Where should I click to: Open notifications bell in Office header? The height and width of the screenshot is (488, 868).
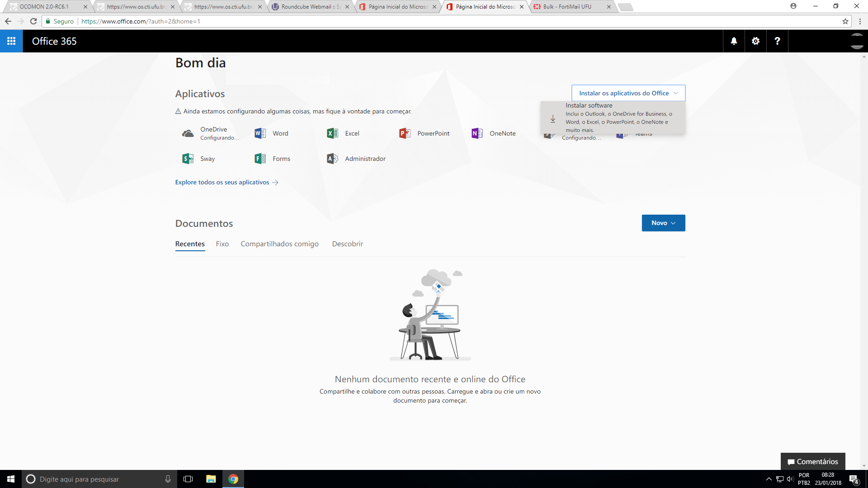[x=734, y=41]
